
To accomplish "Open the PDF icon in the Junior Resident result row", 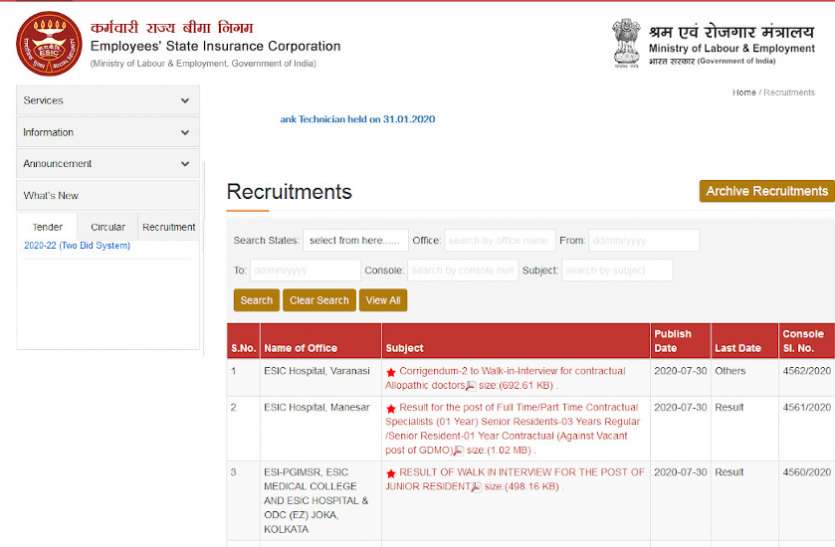I will pyautogui.click(x=476, y=487).
